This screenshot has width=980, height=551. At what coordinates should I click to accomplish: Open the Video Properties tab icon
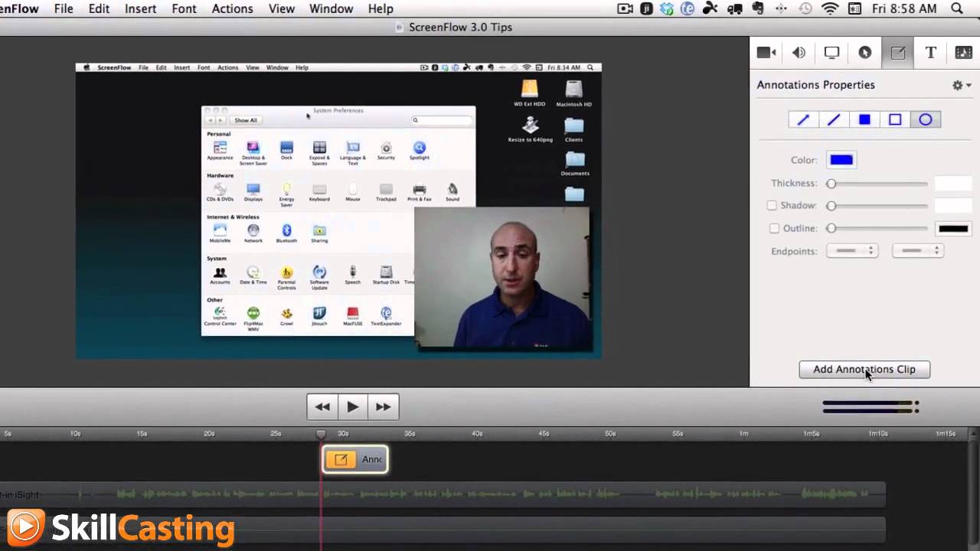click(x=766, y=53)
